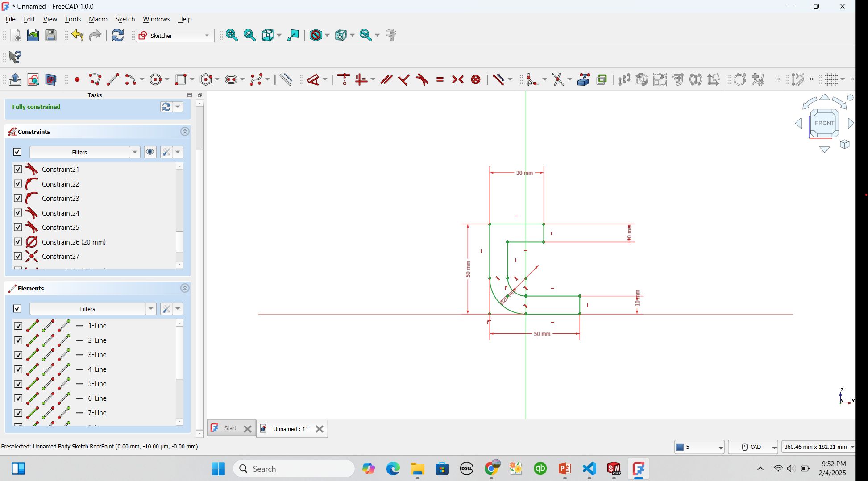The height and width of the screenshot is (481, 868).
Task: Select the Create point tool
Action: (x=77, y=80)
